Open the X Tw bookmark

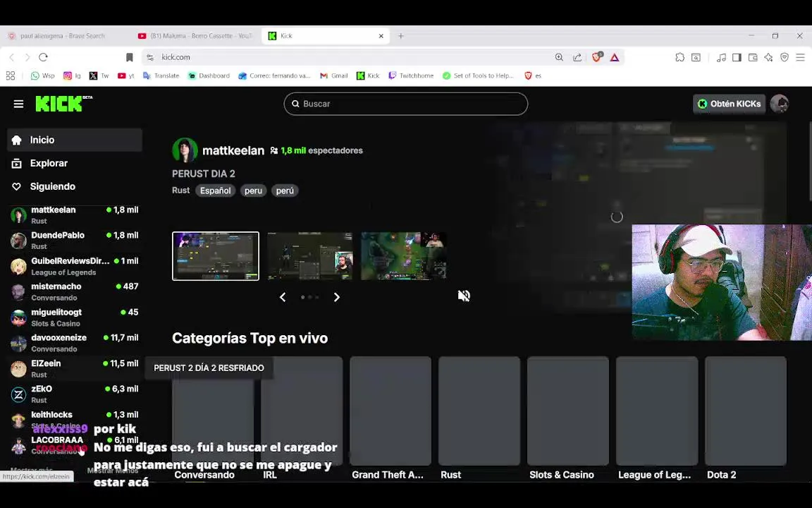click(99, 75)
